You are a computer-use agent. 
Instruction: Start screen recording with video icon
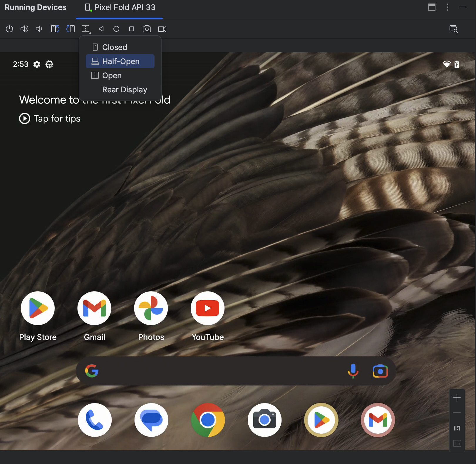(162, 29)
